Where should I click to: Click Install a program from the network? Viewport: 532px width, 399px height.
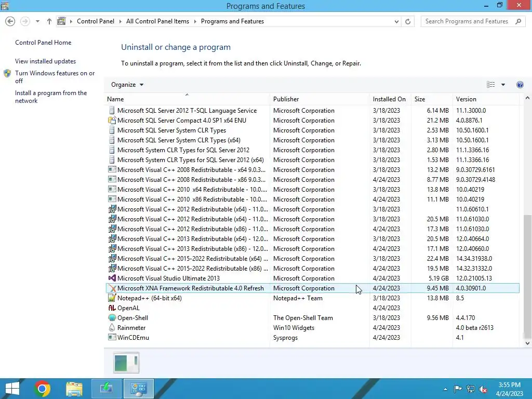51,97
